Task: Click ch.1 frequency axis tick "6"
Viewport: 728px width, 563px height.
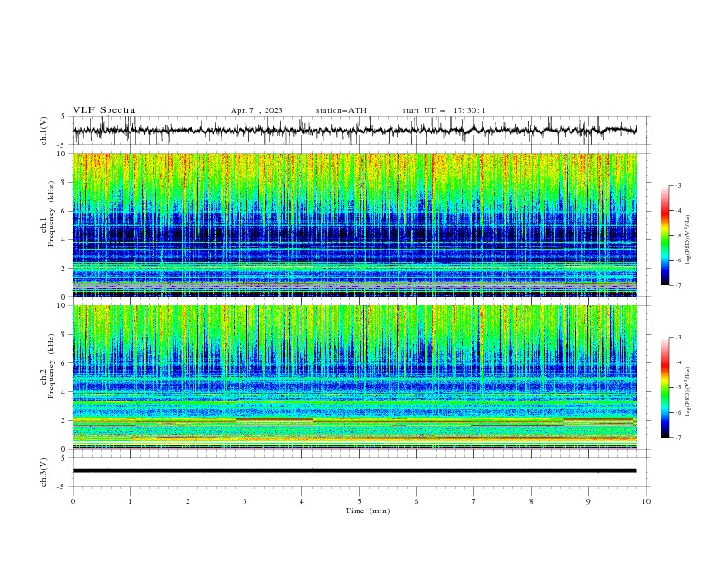Action: click(65, 211)
